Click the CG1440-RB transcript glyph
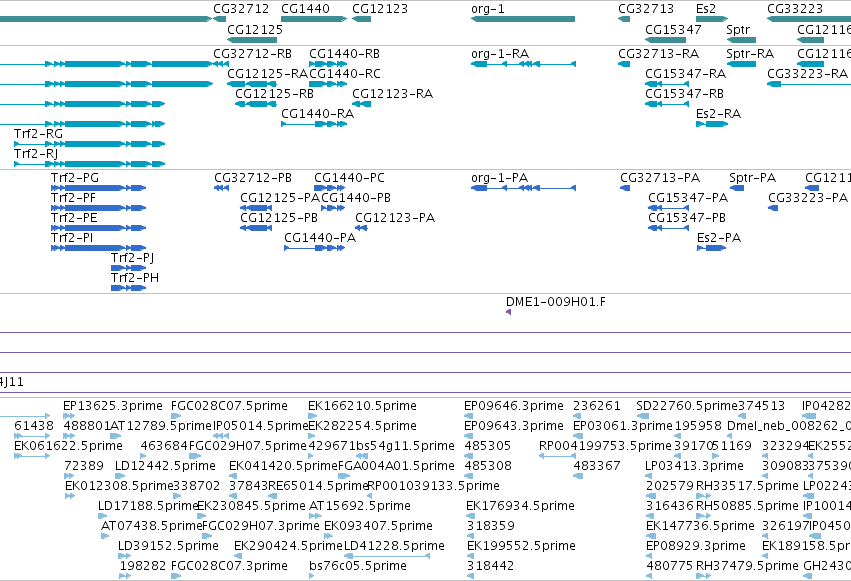 328,64
